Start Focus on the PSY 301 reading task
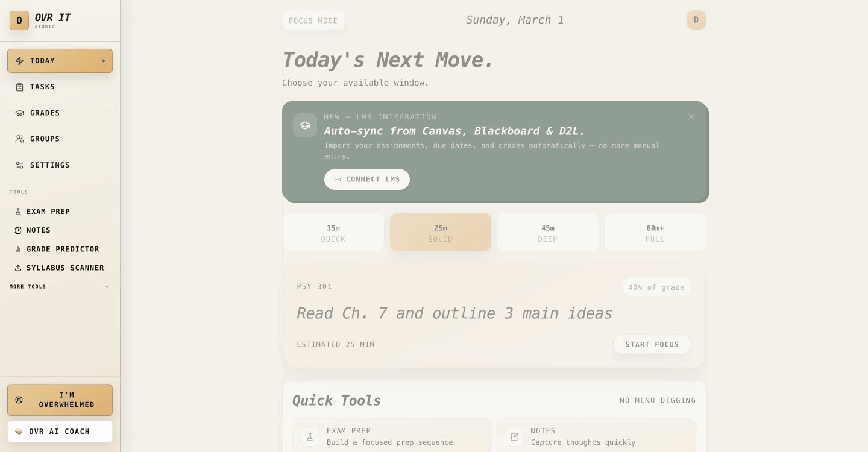The image size is (868, 452). click(x=652, y=344)
